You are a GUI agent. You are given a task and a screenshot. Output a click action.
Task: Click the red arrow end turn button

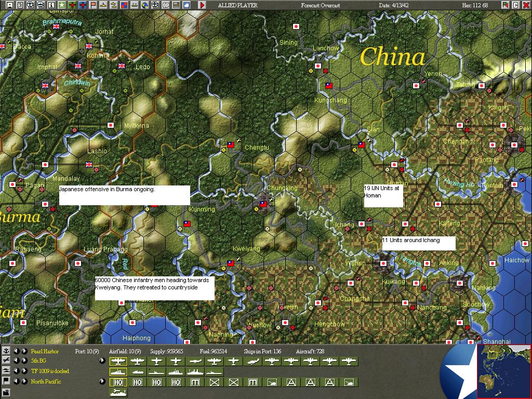pyautogui.click(x=202, y=5)
